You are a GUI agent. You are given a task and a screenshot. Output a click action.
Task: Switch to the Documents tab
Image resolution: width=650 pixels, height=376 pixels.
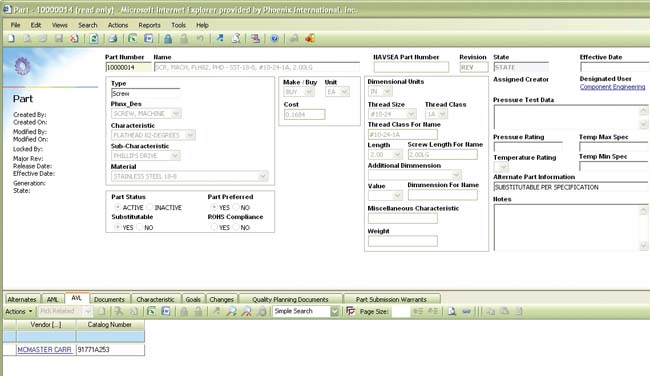click(109, 299)
